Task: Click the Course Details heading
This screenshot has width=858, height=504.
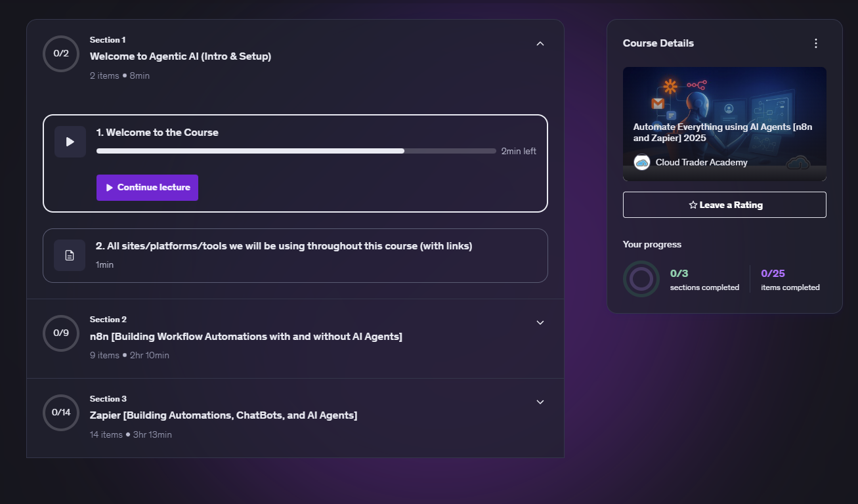Action: tap(658, 43)
